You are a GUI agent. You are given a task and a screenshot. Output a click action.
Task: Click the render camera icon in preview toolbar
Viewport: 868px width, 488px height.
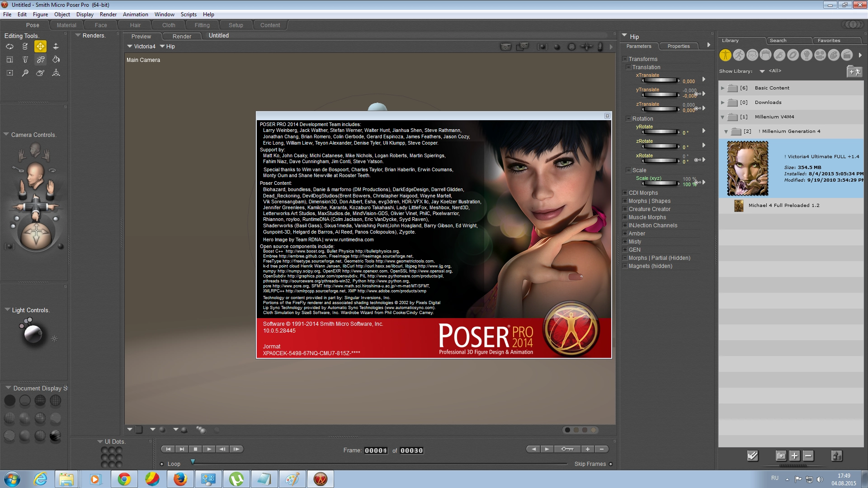[506, 47]
